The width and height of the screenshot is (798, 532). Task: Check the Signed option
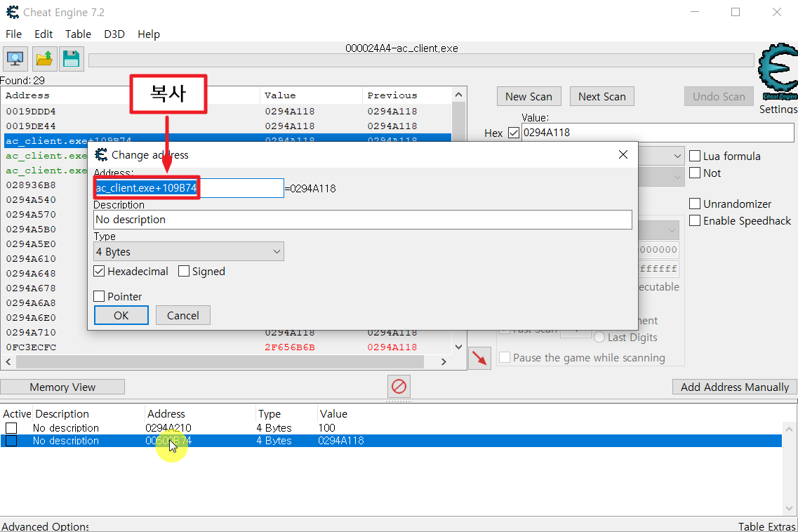point(184,272)
